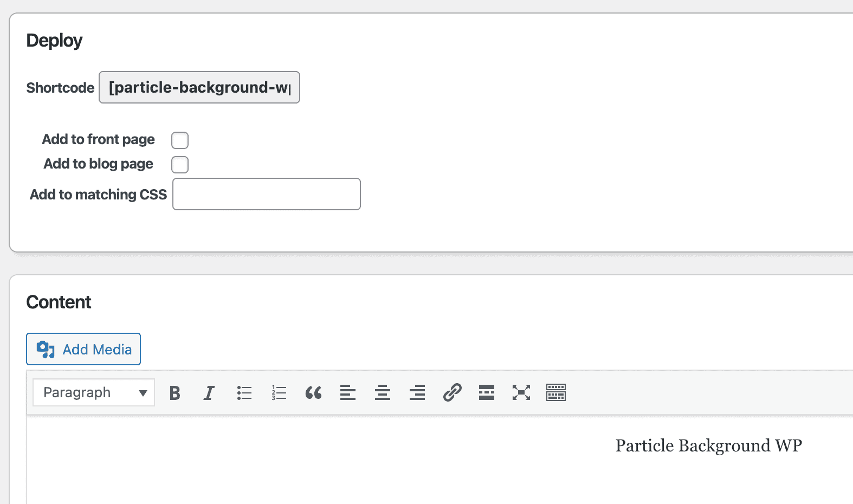Click the Deploy section heading

[x=54, y=41]
